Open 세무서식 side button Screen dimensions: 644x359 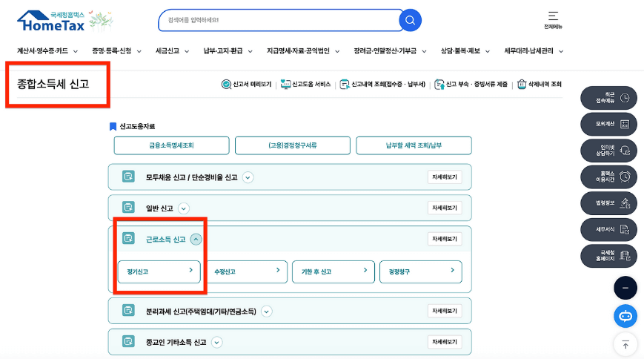(x=608, y=229)
